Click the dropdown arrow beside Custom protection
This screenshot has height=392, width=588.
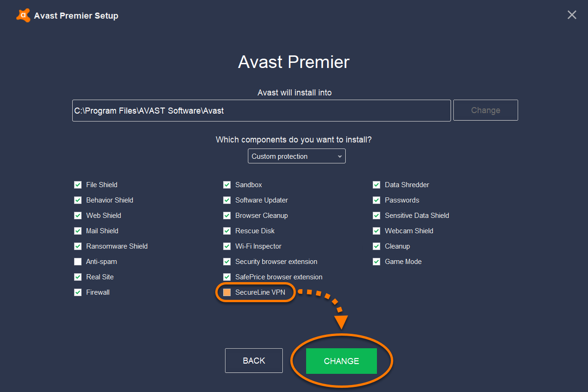click(339, 156)
